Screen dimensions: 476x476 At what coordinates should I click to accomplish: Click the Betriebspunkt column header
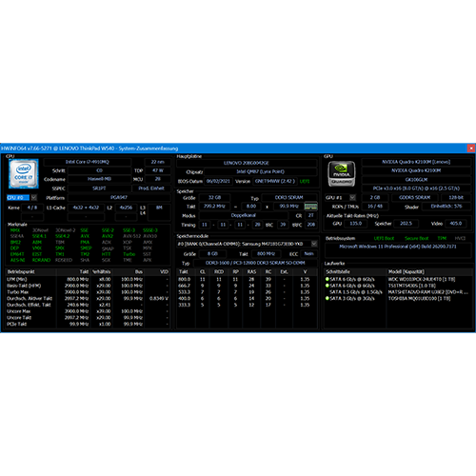click(x=31, y=272)
